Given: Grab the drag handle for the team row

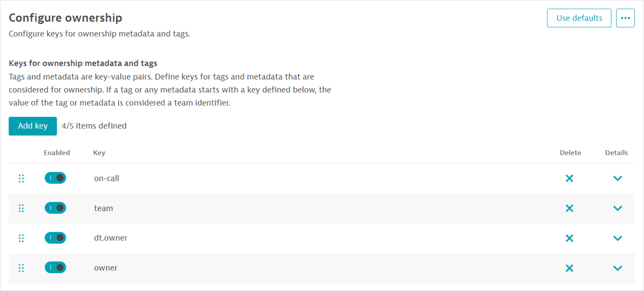Looking at the screenshot, I should pyautogui.click(x=21, y=208).
